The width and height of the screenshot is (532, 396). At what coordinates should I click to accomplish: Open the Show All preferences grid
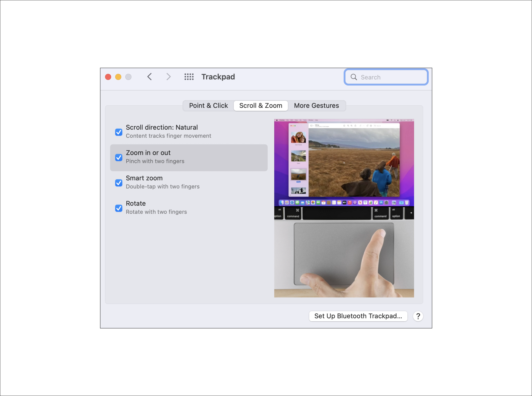[189, 77]
